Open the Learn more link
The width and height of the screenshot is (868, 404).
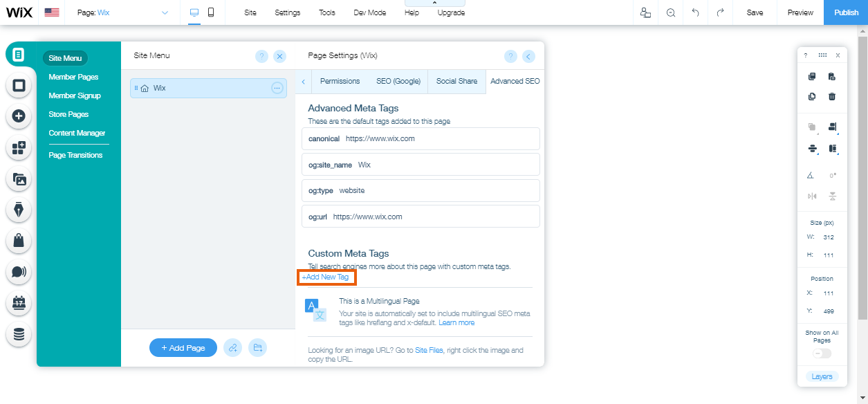pos(456,322)
